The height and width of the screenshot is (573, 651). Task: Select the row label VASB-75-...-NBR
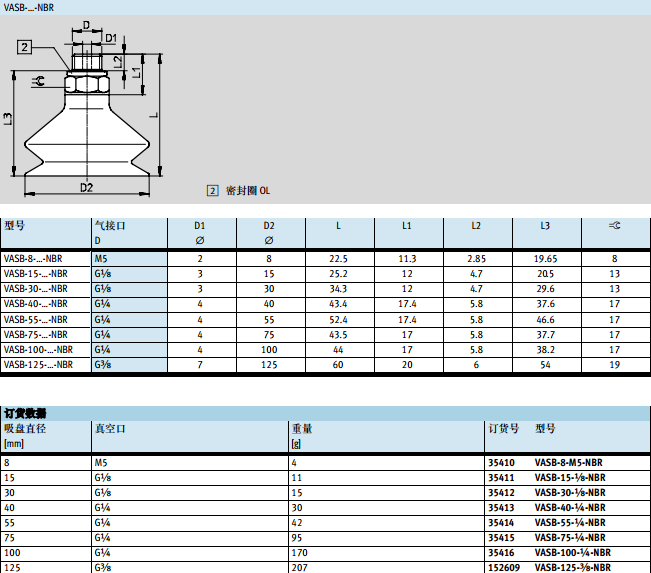coord(35,334)
